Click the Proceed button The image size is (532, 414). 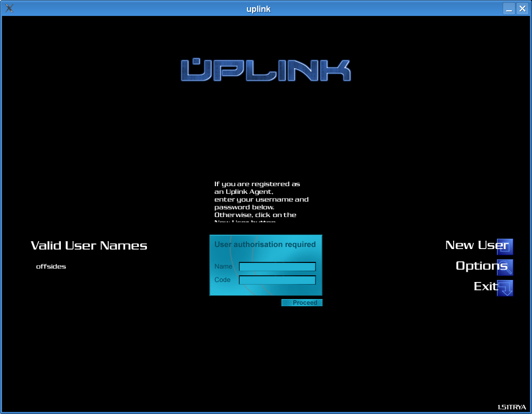pyautogui.click(x=302, y=303)
